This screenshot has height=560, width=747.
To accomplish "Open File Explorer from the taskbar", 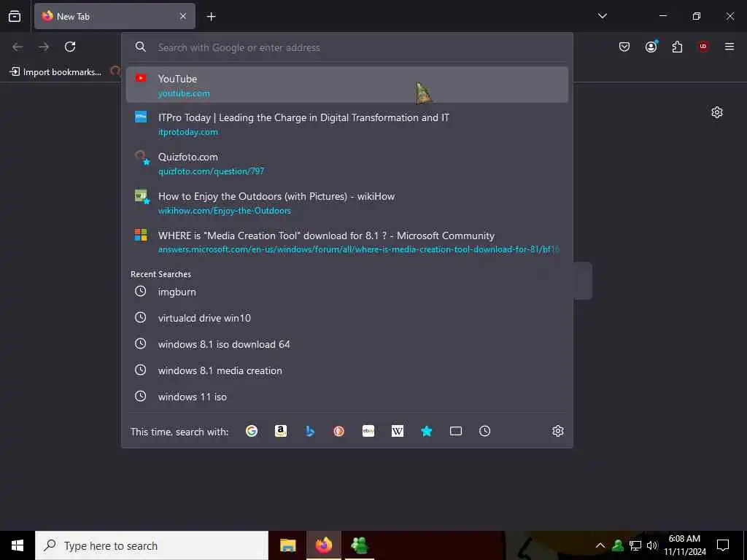I will click(287, 545).
